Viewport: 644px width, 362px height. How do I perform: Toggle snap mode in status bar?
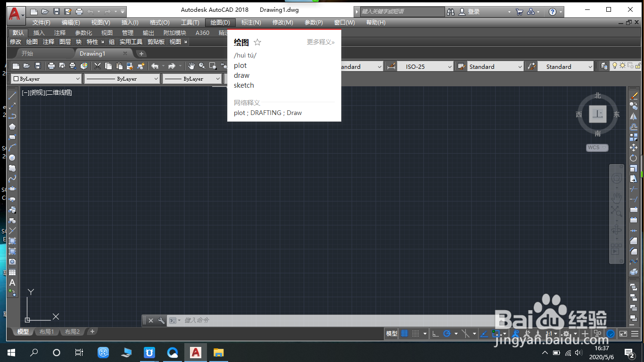[415, 334]
